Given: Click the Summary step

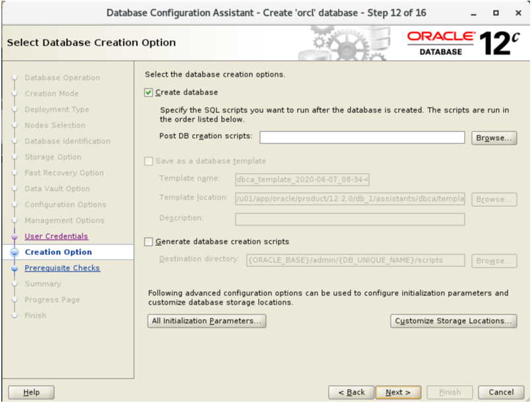Looking at the screenshot, I should point(43,284).
